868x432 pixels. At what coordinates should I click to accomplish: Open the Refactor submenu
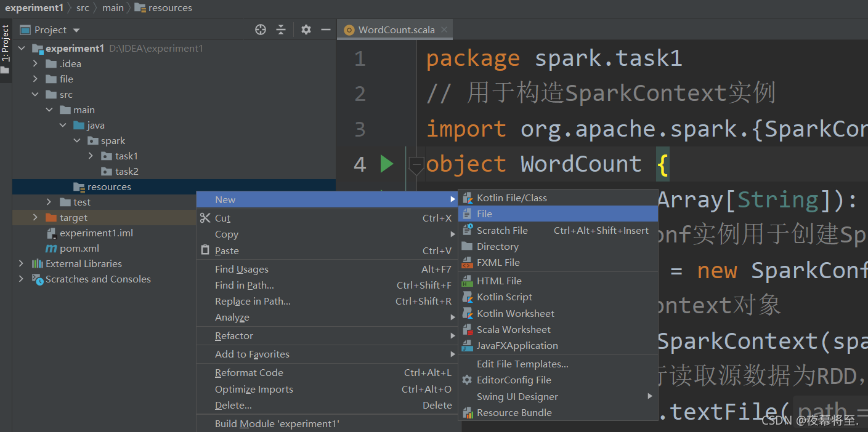click(327, 335)
